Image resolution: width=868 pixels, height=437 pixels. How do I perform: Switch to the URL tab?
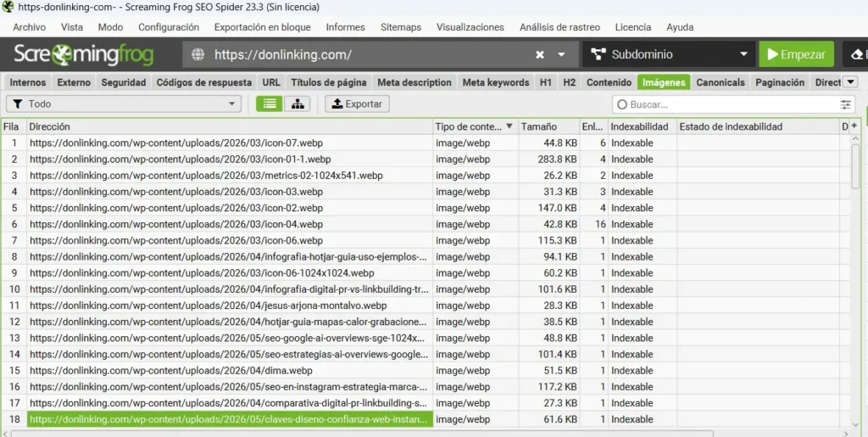[271, 82]
